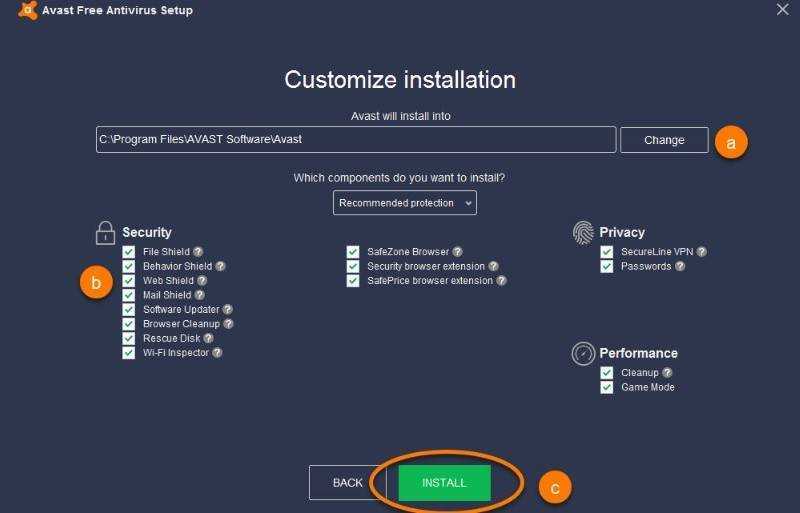Viewport: 800px width, 513px height.
Task: Click the Change install folder button
Action: 664,140
